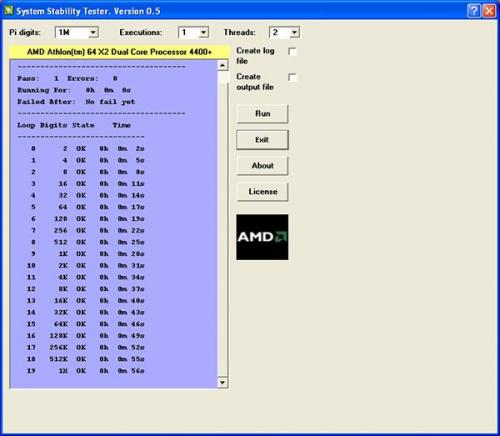Select loop 17 row with 256K digits
The width and height of the screenshot is (500, 436).
pyautogui.click(x=86, y=347)
